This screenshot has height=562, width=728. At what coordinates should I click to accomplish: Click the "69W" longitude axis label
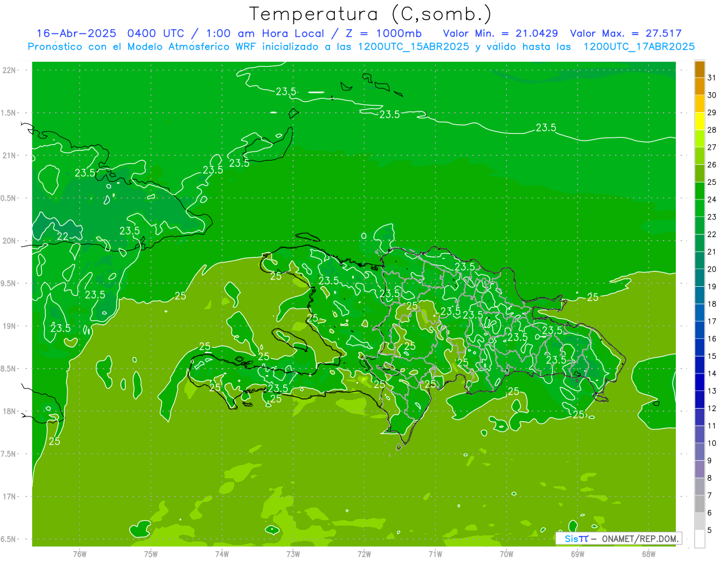click(x=578, y=554)
